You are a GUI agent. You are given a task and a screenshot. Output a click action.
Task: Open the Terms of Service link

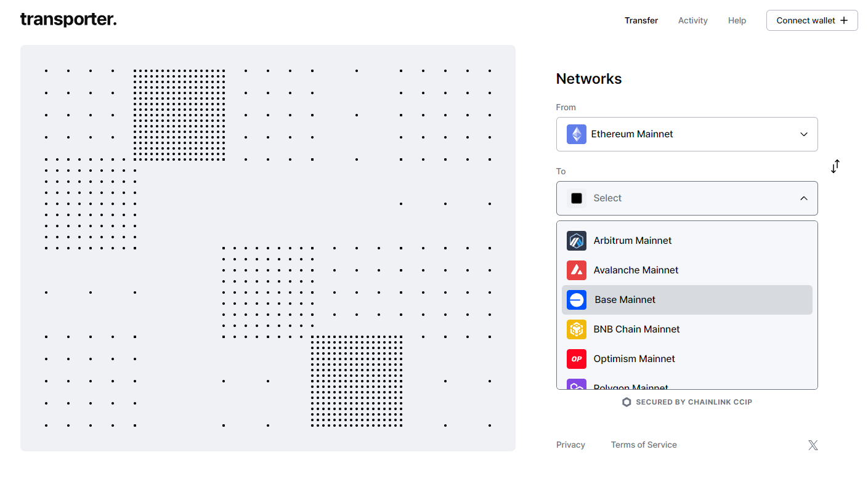tap(644, 445)
